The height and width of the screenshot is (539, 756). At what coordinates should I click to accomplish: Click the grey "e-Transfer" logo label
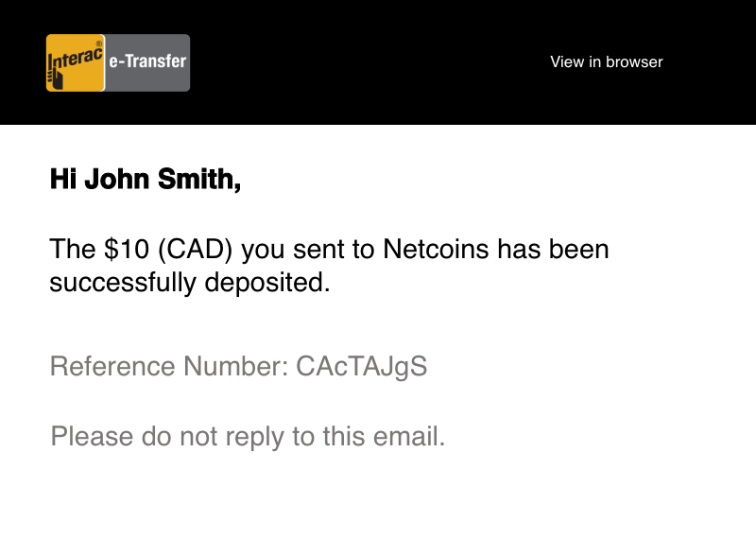coord(147,62)
